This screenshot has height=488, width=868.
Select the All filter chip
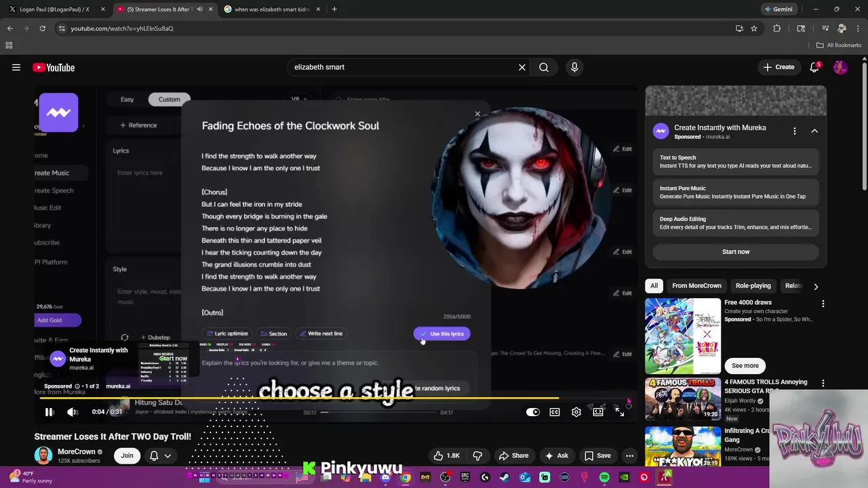pos(654,285)
